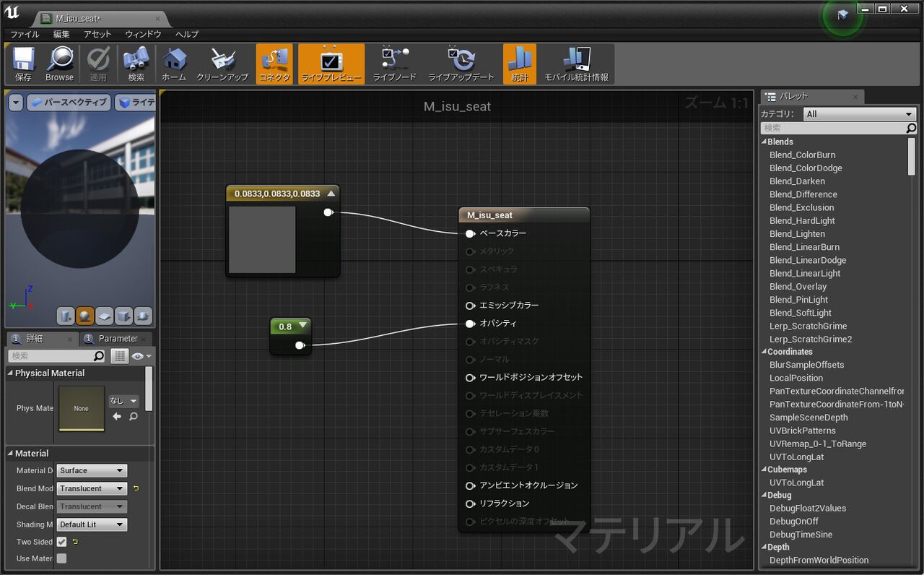Set preview mesh to sphere
This screenshot has height=575, width=924.
click(85, 316)
